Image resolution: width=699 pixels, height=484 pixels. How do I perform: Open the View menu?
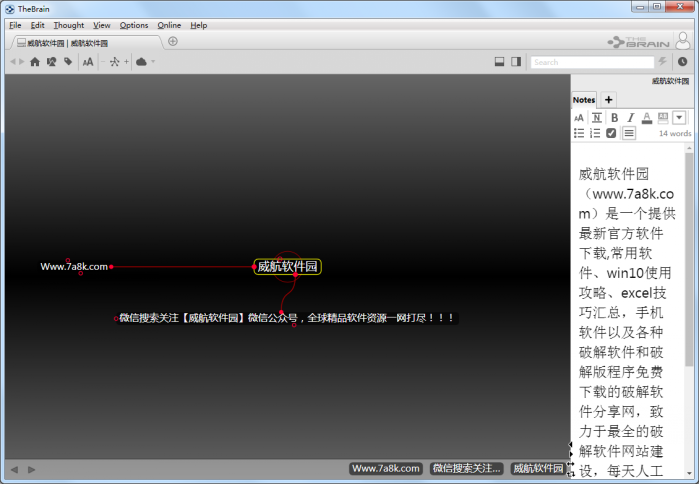102,25
